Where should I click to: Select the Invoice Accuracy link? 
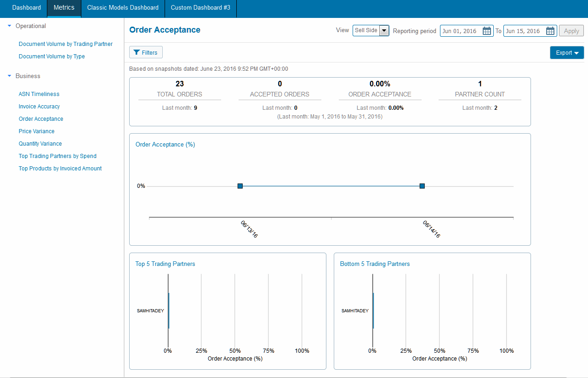39,107
